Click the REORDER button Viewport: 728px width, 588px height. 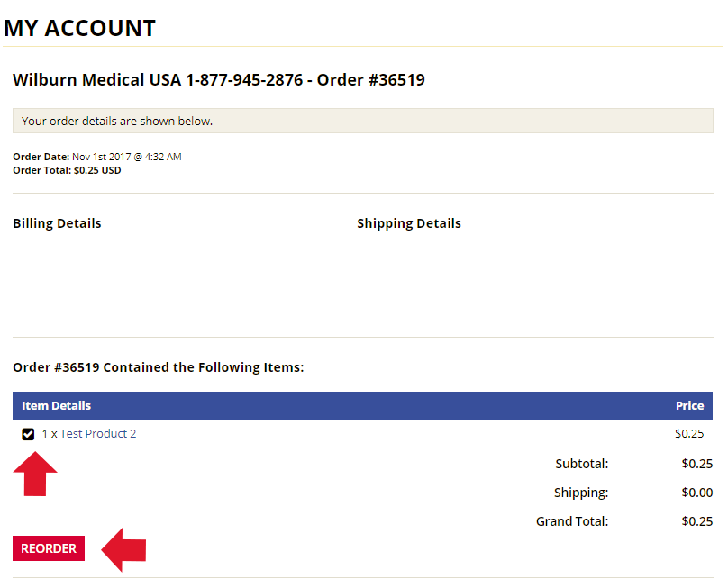pyautogui.click(x=48, y=547)
